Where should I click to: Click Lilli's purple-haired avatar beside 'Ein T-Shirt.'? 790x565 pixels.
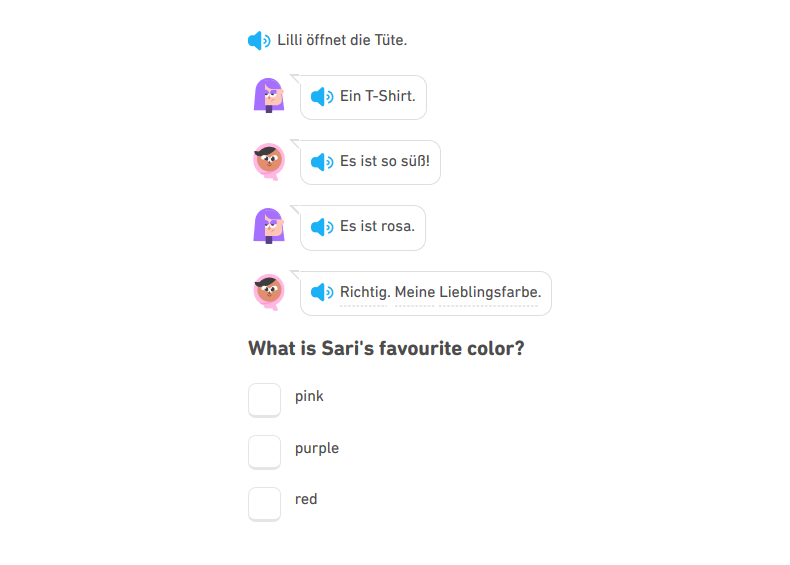(x=269, y=95)
